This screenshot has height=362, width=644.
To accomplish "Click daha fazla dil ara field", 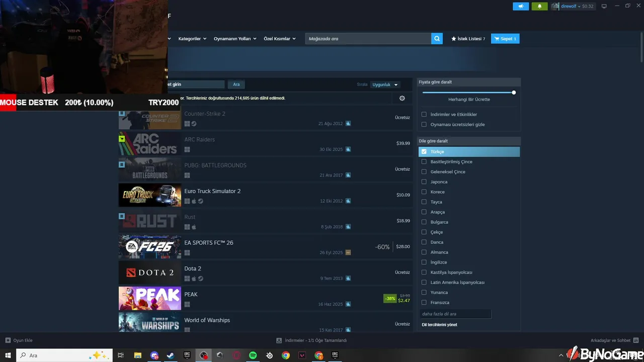I will click(x=455, y=314).
